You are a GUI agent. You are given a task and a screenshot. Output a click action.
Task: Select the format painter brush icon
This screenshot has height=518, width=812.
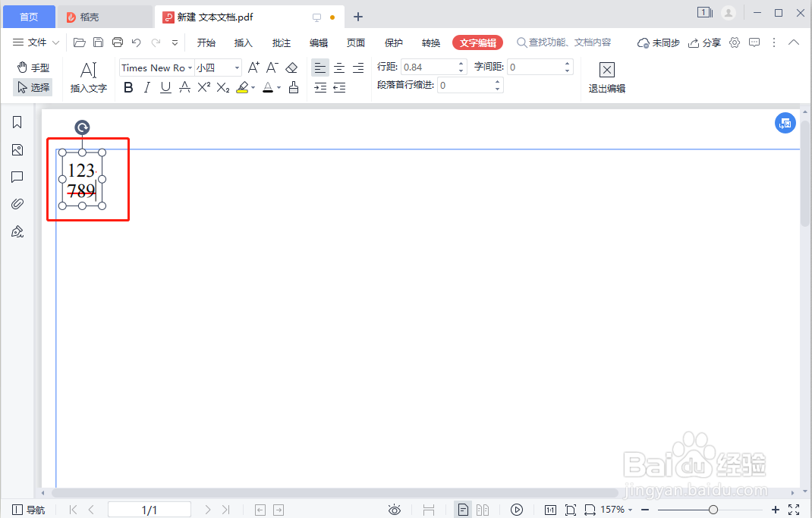click(x=294, y=86)
